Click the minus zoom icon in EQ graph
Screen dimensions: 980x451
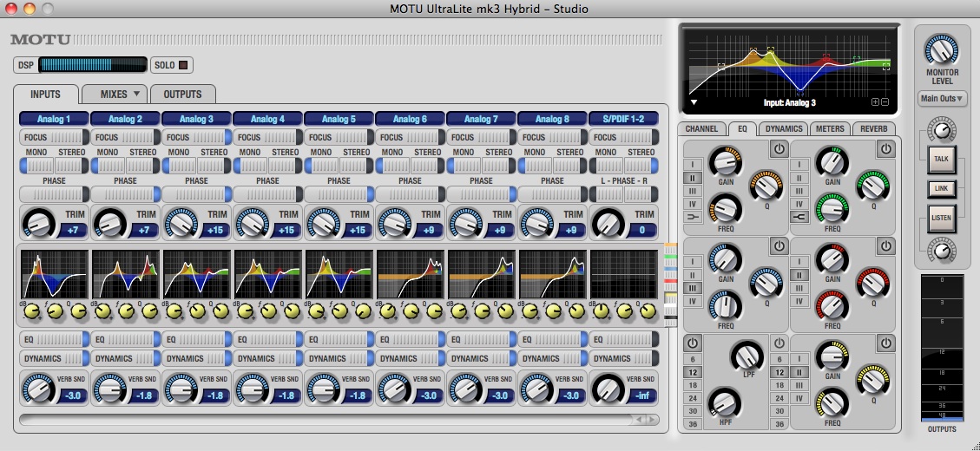(885, 102)
